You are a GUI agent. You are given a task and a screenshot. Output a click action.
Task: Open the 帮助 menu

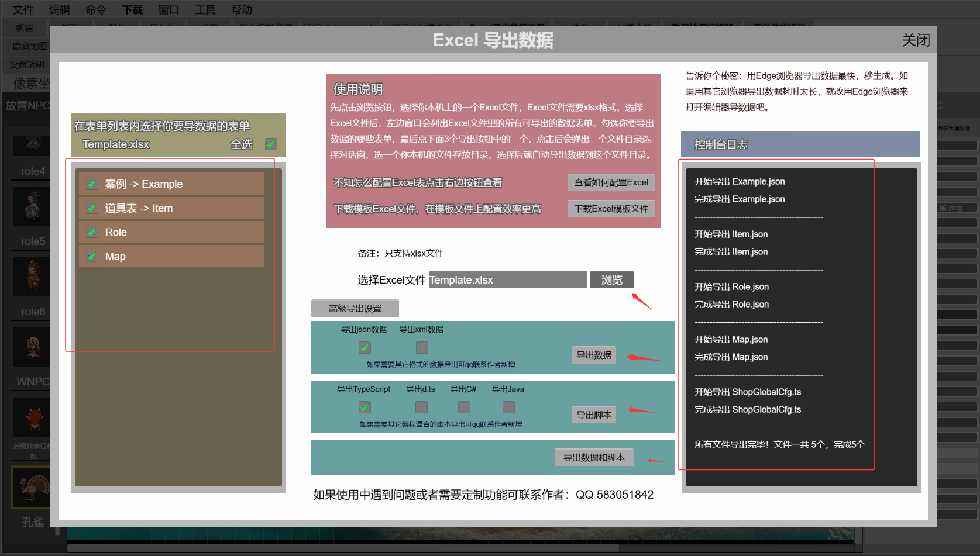click(x=242, y=9)
